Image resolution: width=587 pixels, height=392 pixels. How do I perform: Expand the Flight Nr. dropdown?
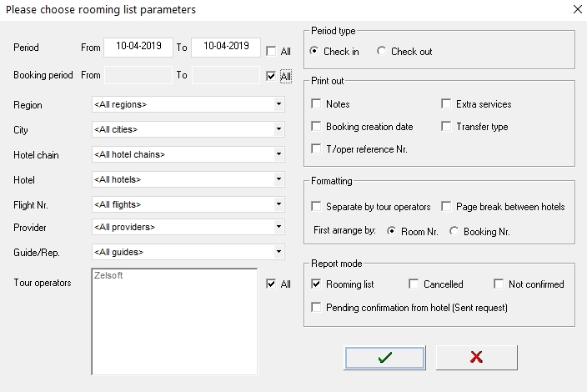tap(188, 205)
